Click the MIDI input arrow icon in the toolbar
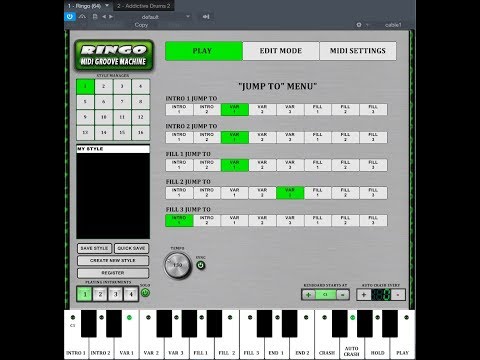 206,16
